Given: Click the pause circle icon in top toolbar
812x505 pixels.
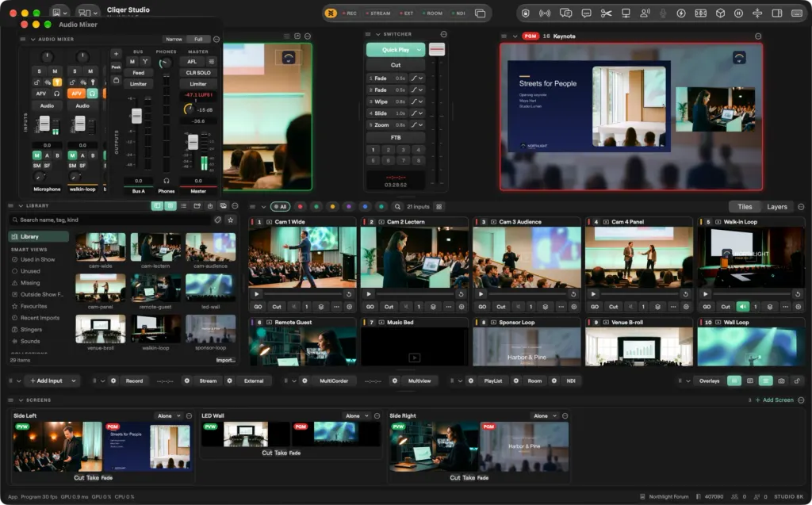Looking at the screenshot, I should (x=738, y=13).
